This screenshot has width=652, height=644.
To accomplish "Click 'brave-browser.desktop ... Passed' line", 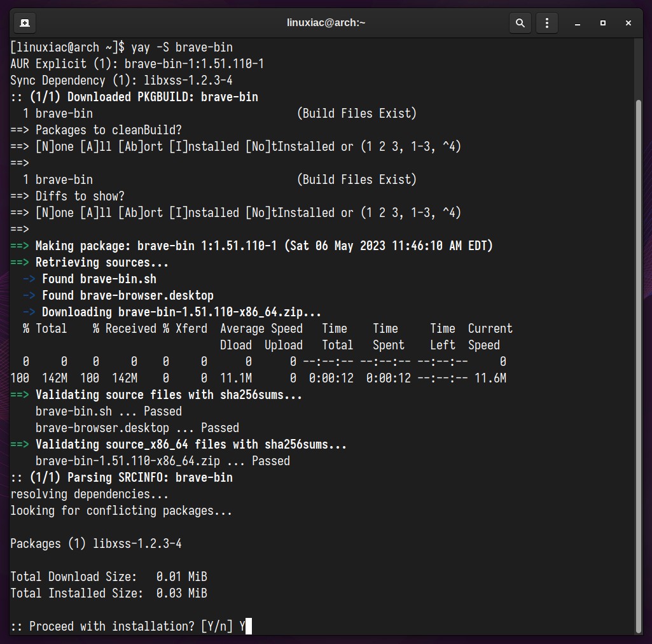I will [137, 428].
